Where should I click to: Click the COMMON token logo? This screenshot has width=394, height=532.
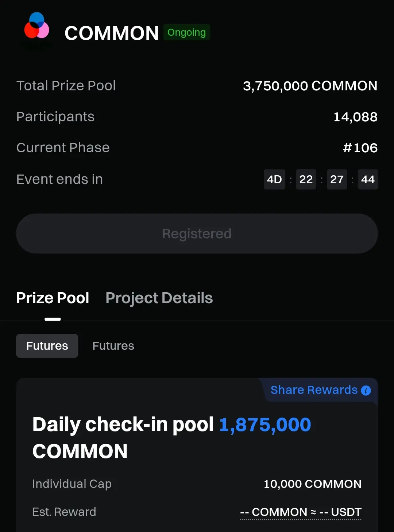click(36, 26)
